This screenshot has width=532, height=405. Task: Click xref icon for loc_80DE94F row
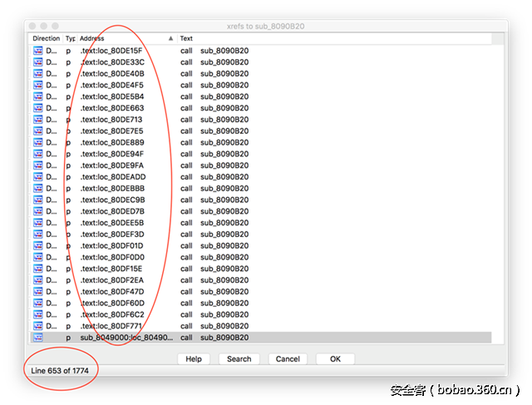[38, 154]
